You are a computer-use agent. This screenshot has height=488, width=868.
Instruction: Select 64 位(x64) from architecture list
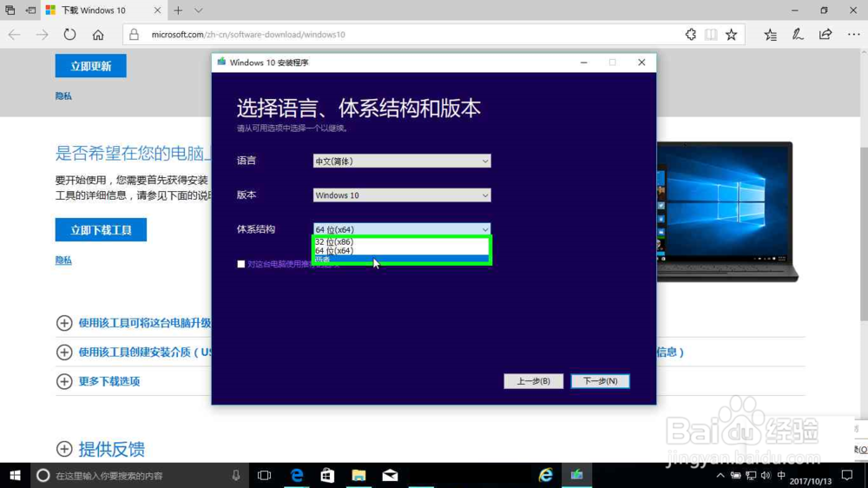(401, 251)
